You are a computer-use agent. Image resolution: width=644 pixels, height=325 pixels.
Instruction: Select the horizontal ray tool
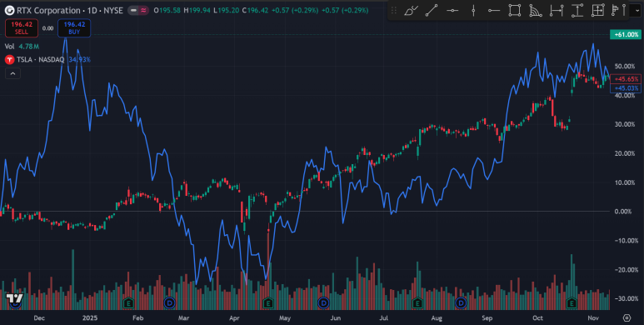coord(494,10)
